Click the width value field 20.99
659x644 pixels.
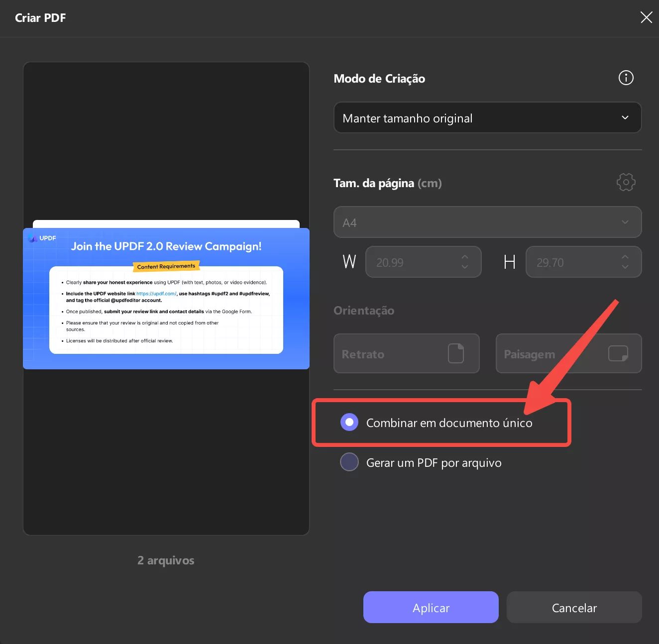tap(424, 262)
